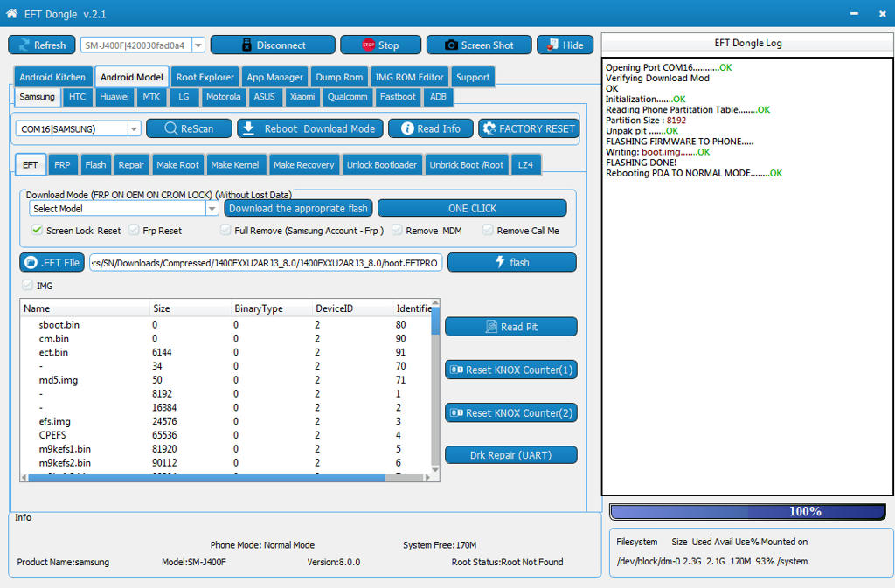Click the Hide button
The width and height of the screenshot is (895, 588).
[565, 45]
